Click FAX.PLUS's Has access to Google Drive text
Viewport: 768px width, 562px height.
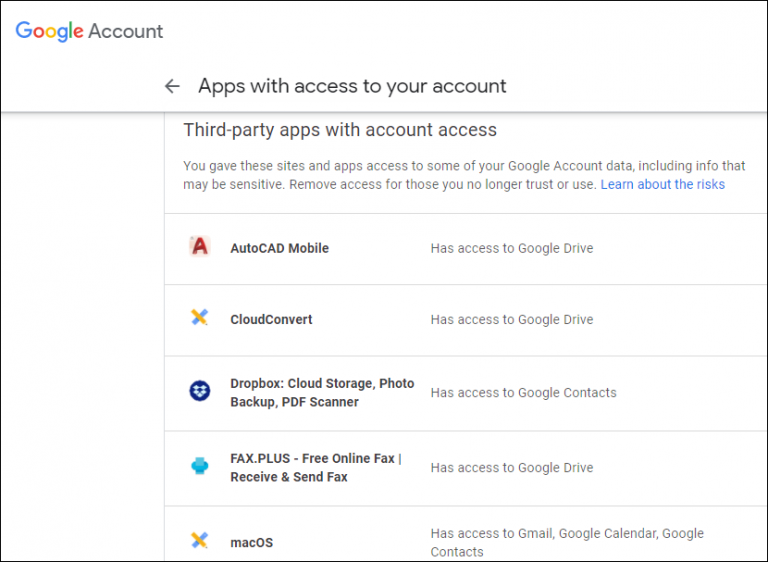point(512,468)
